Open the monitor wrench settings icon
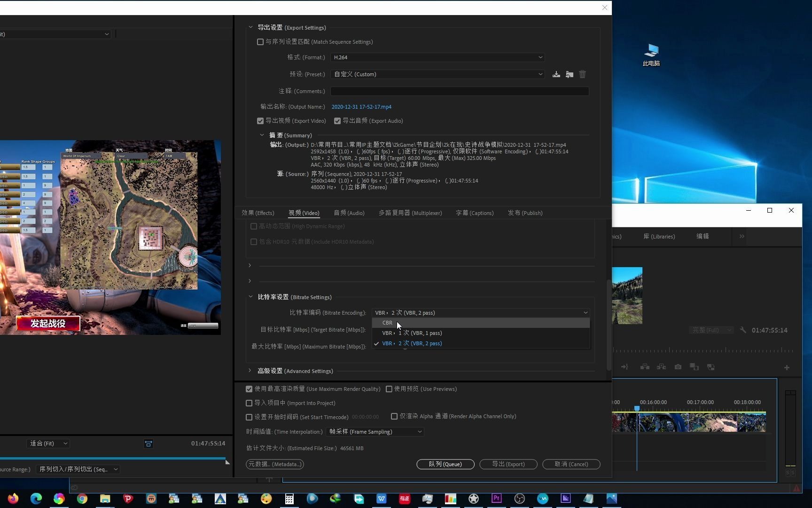The width and height of the screenshot is (812, 508). (x=743, y=330)
